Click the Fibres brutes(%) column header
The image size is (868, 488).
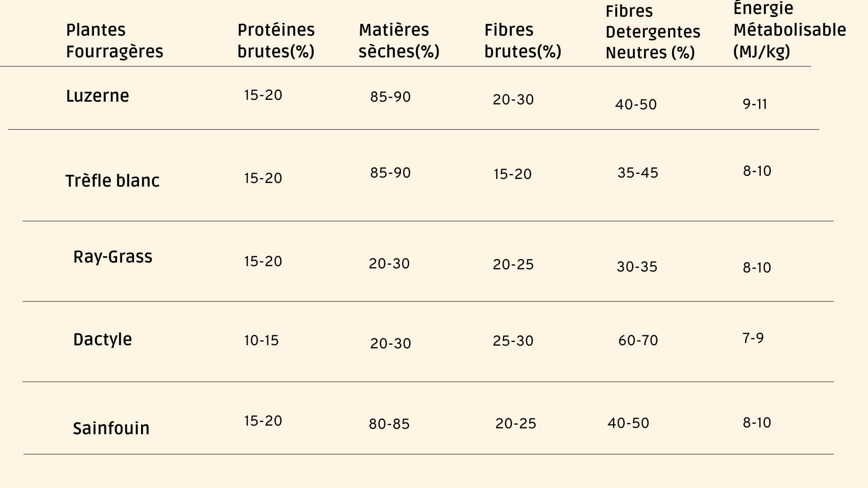coord(523,41)
